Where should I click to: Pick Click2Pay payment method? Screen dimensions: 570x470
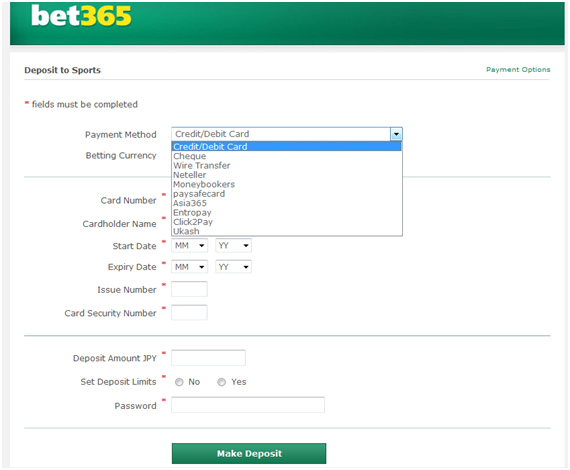286,222
